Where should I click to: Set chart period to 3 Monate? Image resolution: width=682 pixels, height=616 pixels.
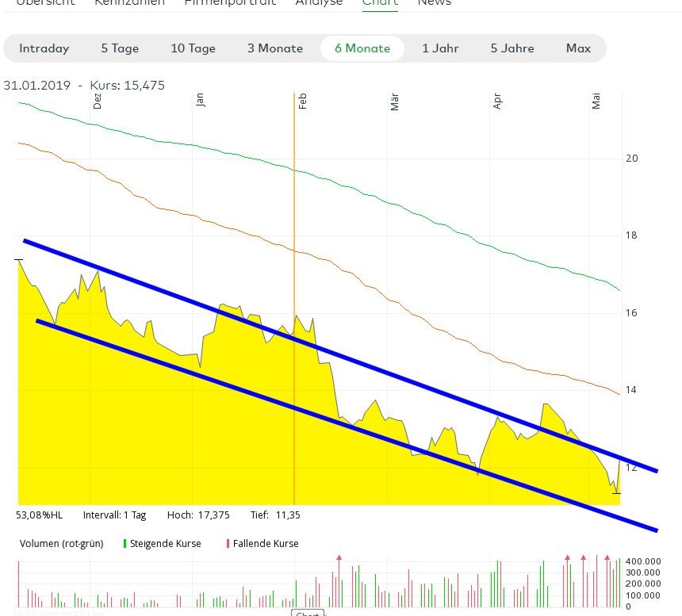click(x=274, y=48)
